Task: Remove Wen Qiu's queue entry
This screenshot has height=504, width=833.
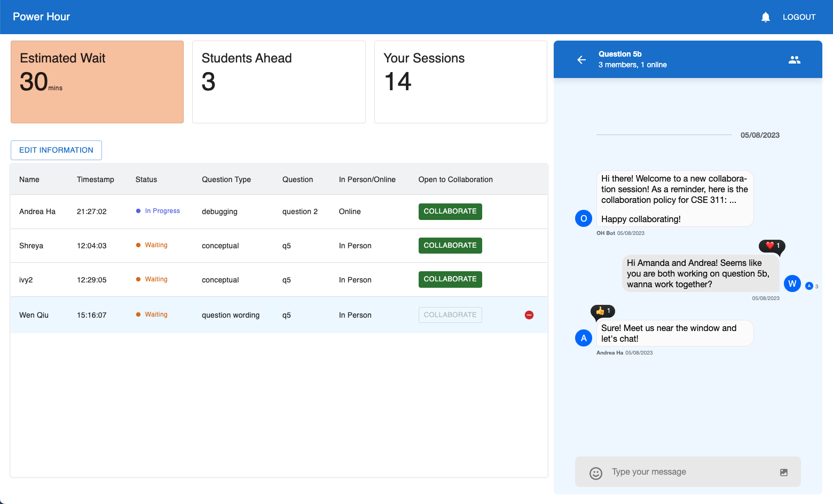Action: (529, 315)
